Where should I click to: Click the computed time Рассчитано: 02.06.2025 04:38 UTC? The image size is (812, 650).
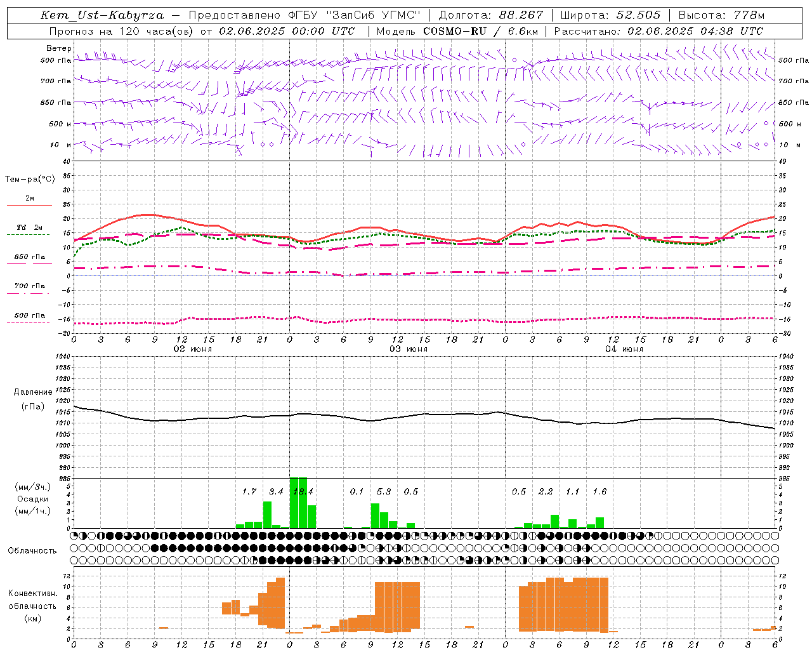pyautogui.click(x=658, y=31)
